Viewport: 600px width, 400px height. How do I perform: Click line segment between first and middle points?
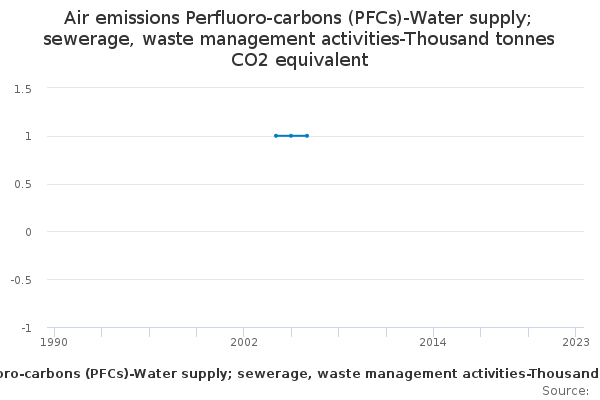(x=283, y=135)
